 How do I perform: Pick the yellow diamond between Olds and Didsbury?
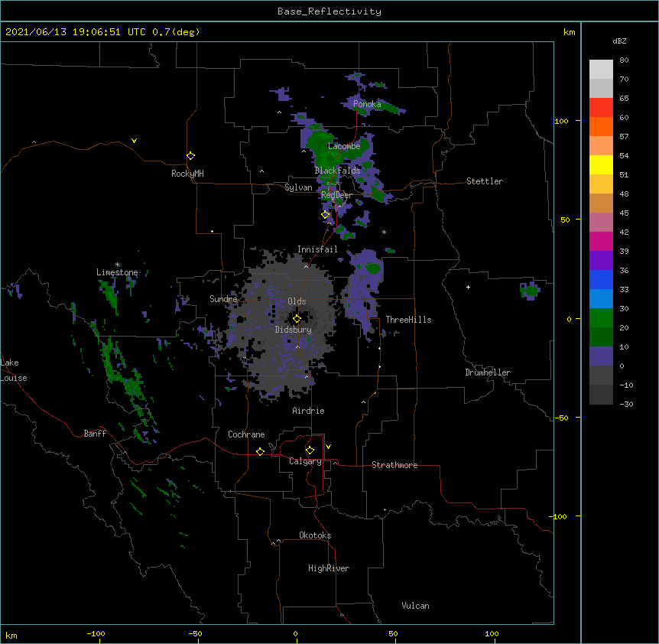[297, 318]
